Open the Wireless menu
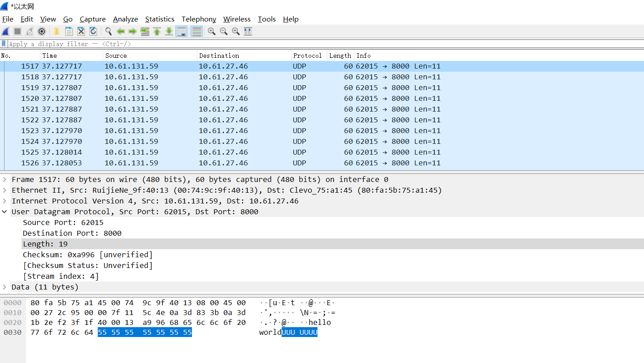Screen dimensions: 644x363 click(237, 19)
